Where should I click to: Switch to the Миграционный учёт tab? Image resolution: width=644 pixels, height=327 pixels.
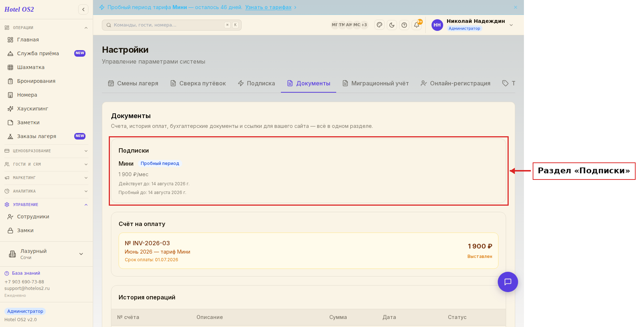tap(375, 83)
